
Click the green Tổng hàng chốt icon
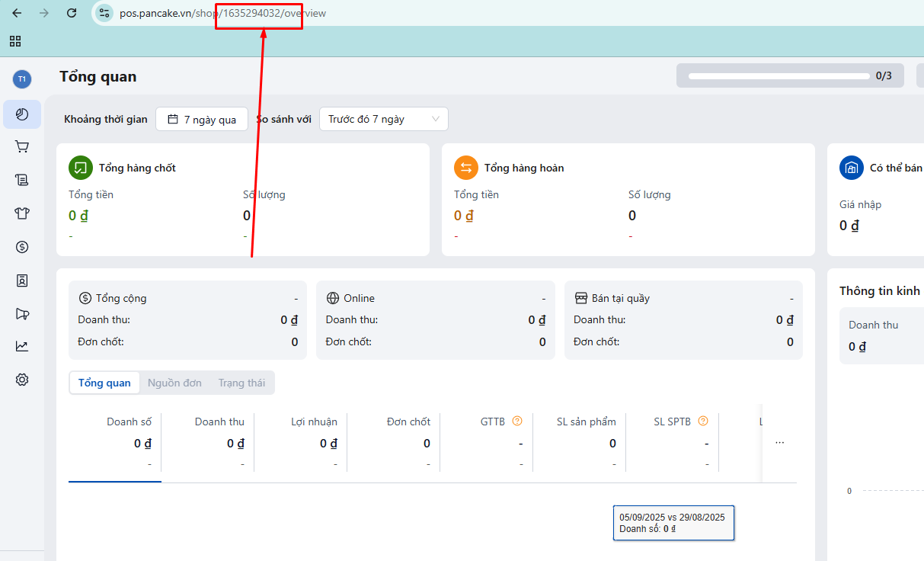pos(81,168)
